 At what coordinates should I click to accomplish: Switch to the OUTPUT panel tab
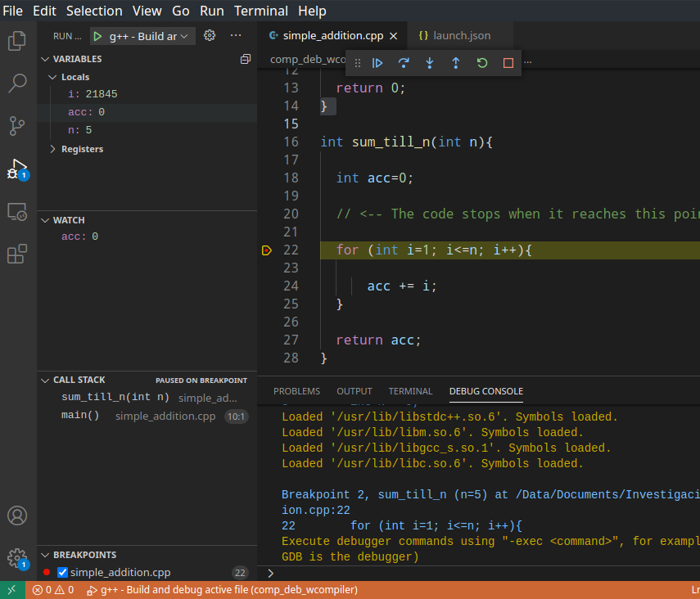pyautogui.click(x=355, y=391)
